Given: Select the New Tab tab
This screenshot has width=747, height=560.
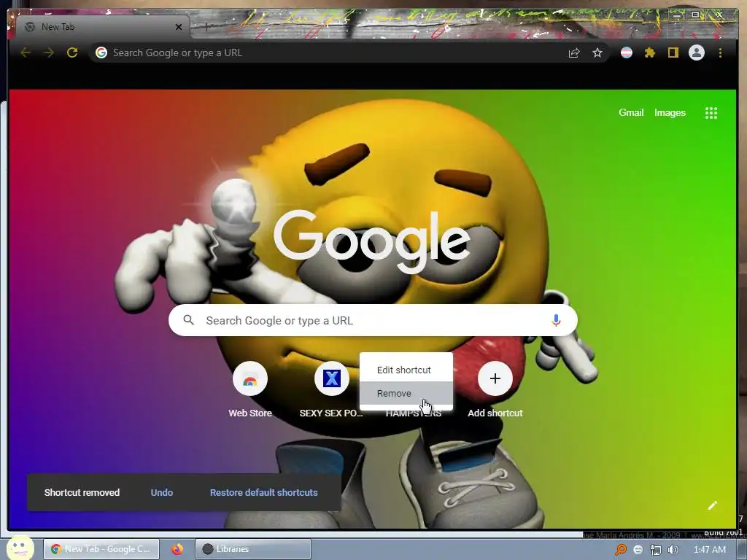Looking at the screenshot, I should point(102,27).
